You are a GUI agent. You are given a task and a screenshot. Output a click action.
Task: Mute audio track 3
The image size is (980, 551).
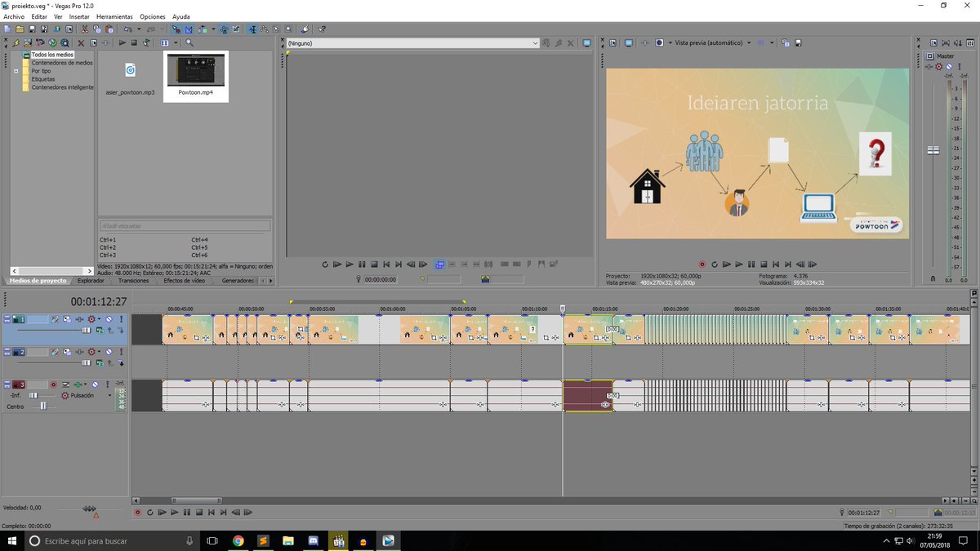pyautogui.click(x=95, y=384)
